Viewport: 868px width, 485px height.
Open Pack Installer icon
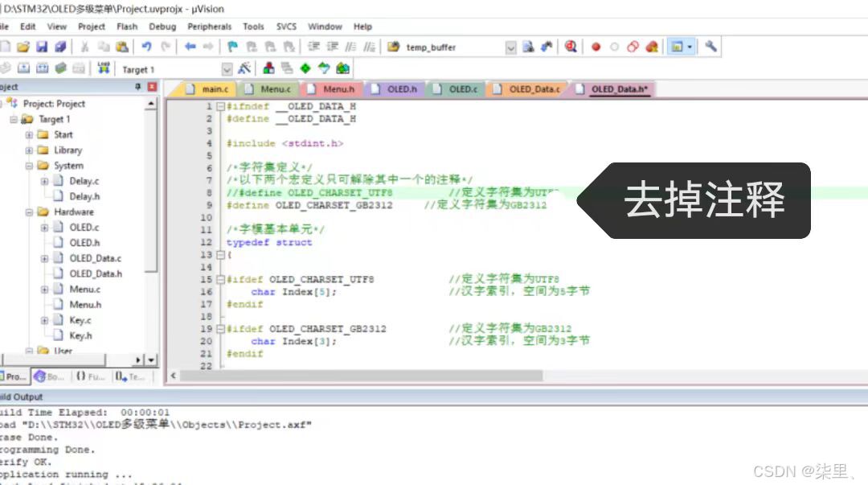342,68
